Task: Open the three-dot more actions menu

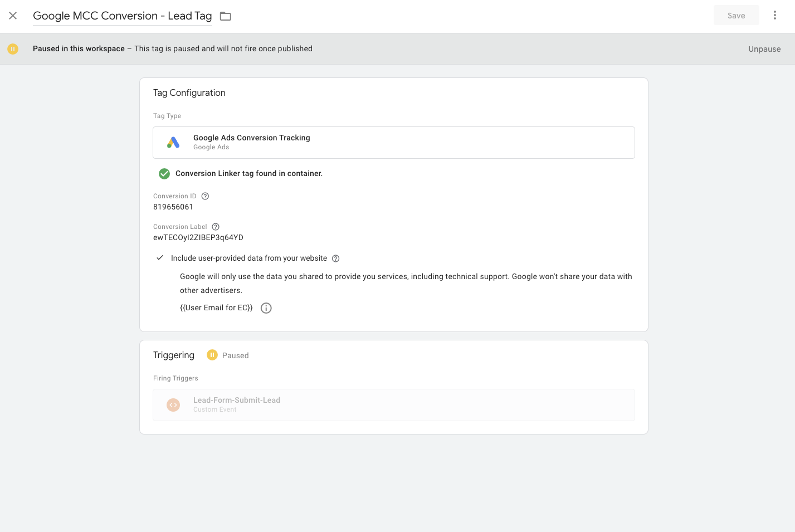Action: 774,16
